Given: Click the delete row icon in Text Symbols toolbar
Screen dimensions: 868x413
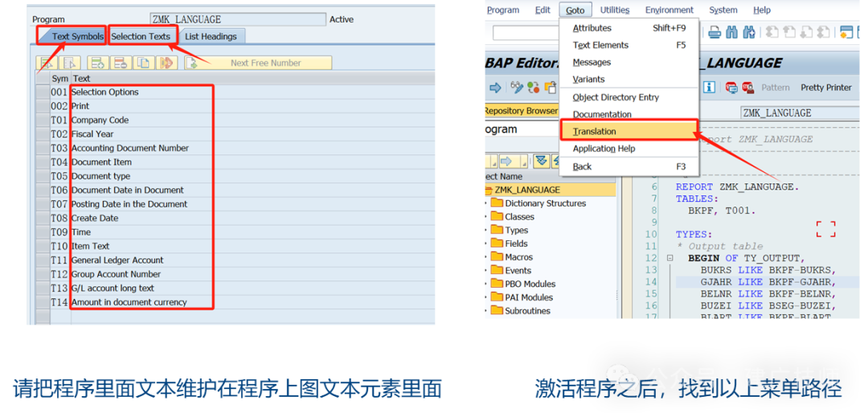Looking at the screenshot, I should [x=120, y=63].
